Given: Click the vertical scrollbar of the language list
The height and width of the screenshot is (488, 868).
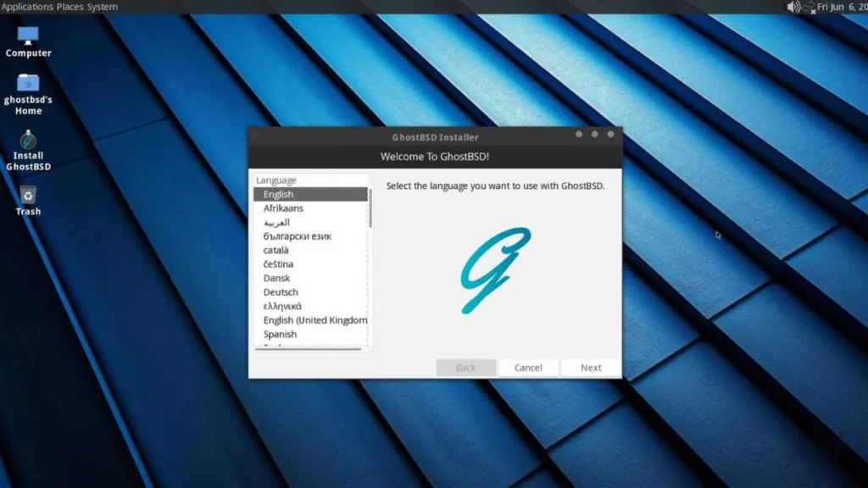Looking at the screenshot, I should point(370,208).
